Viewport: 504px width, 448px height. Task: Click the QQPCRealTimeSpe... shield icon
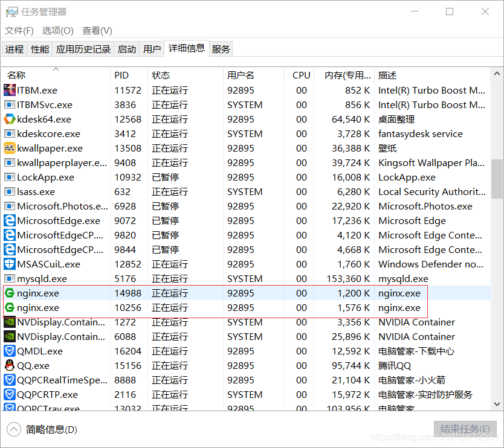pos(9,380)
